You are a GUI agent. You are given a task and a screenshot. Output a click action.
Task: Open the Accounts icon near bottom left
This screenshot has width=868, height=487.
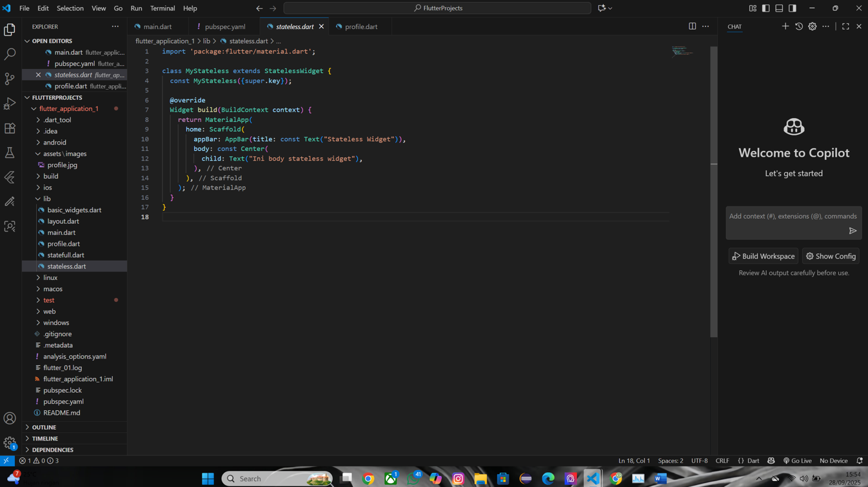click(x=10, y=418)
